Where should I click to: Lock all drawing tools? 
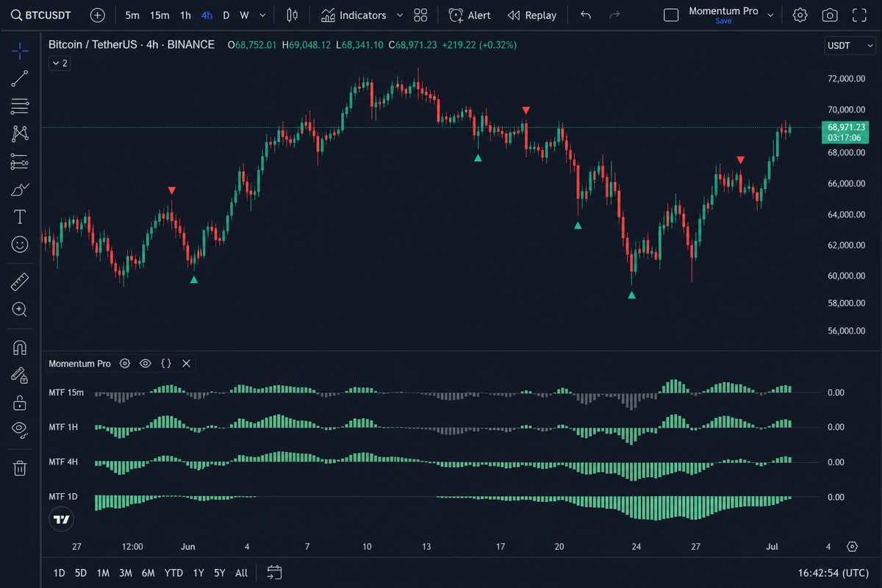point(20,402)
